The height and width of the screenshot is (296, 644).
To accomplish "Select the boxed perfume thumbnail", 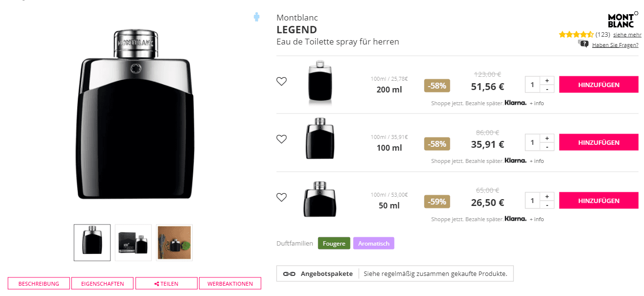I will tap(133, 243).
